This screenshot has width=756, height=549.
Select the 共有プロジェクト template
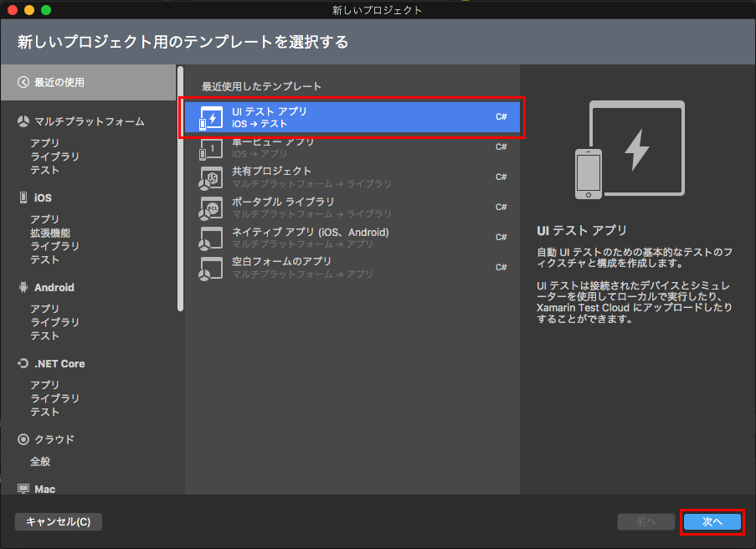click(352, 177)
